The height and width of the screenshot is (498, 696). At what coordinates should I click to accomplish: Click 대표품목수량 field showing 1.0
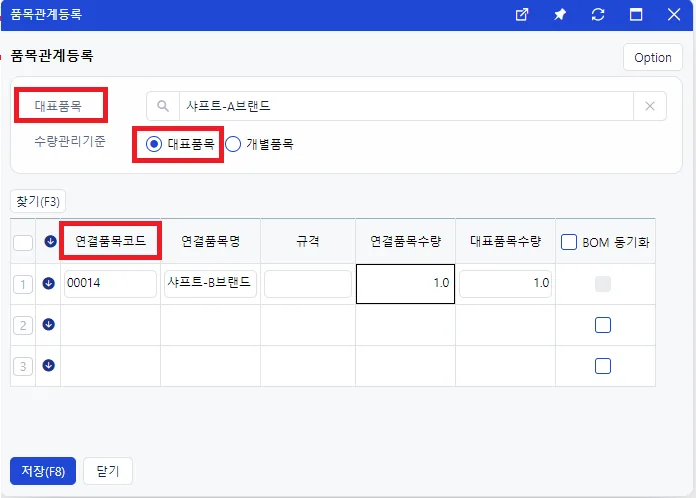[x=505, y=283]
